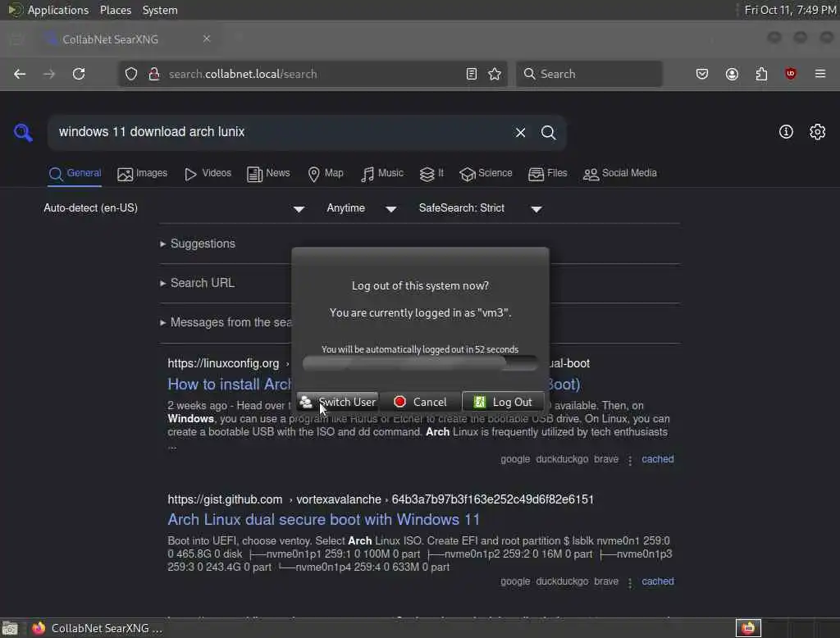Click CollabNet SearXNG taskbar window button

[97, 628]
